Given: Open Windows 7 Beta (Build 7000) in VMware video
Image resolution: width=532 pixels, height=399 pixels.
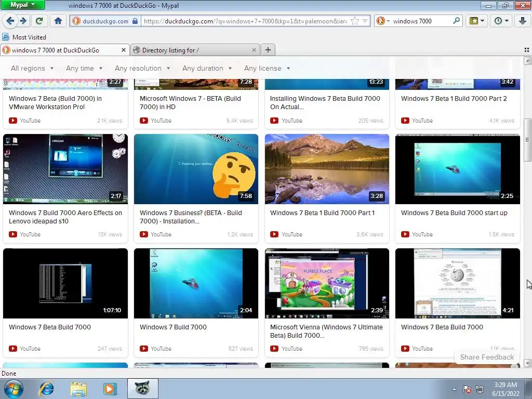Looking at the screenshot, I should pyautogui.click(x=55, y=102).
